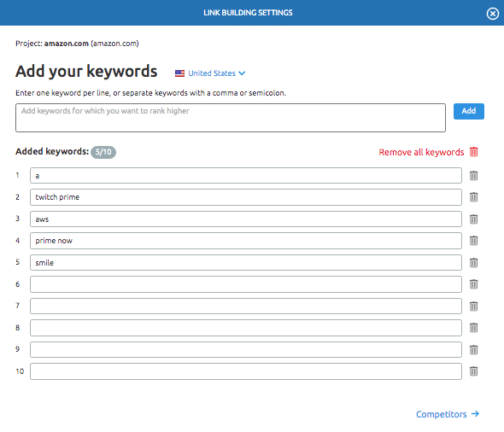
Task: Click trash icon for empty row 8
Action: pos(473,328)
